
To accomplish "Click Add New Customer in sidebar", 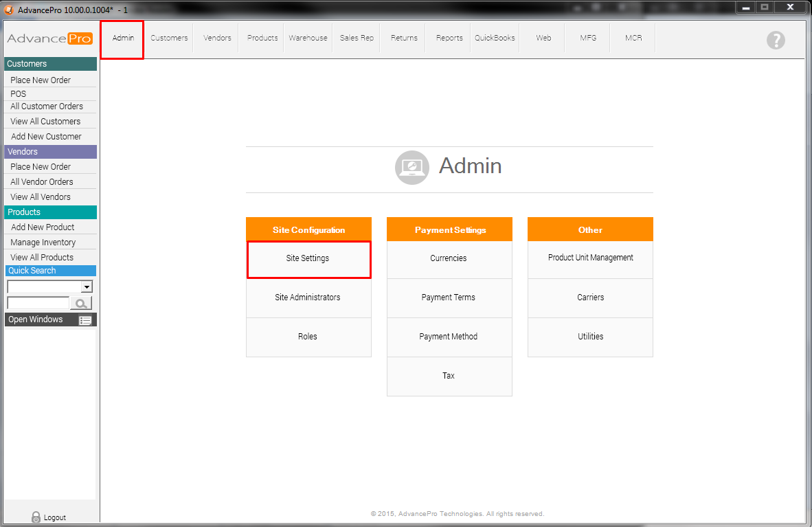I will (46, 137).
